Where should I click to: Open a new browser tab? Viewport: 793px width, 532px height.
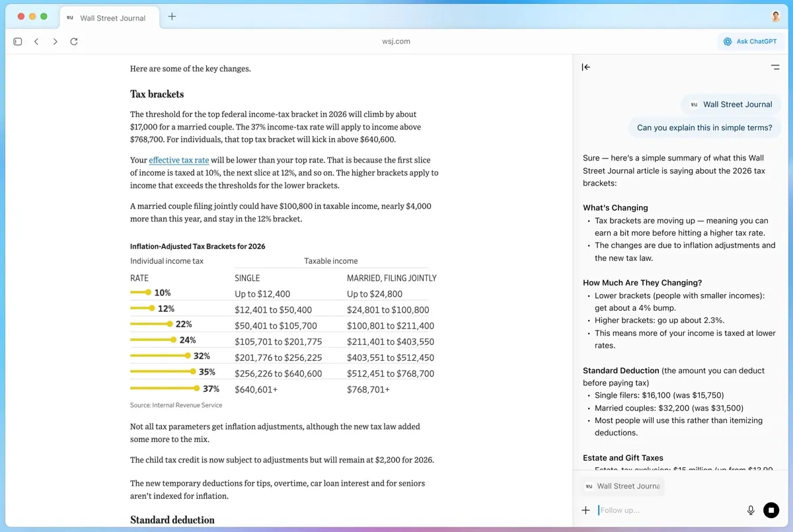(172, 16)
